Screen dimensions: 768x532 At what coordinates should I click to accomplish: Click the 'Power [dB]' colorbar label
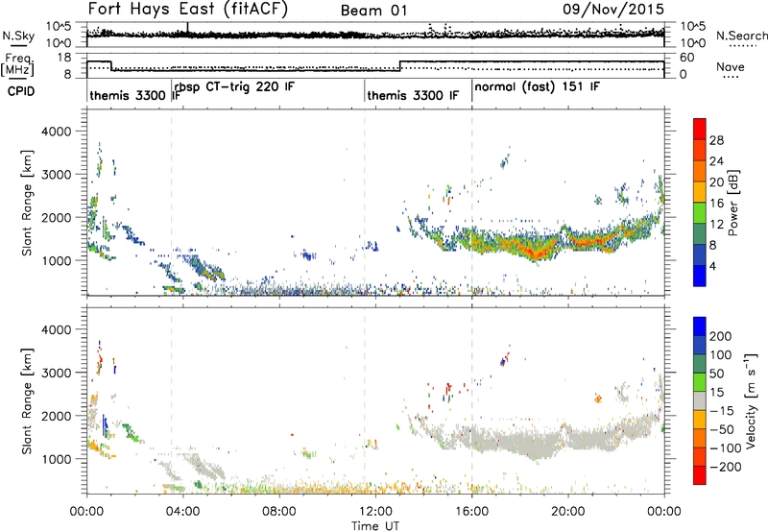pyautogui.click(x=733, y=203)
